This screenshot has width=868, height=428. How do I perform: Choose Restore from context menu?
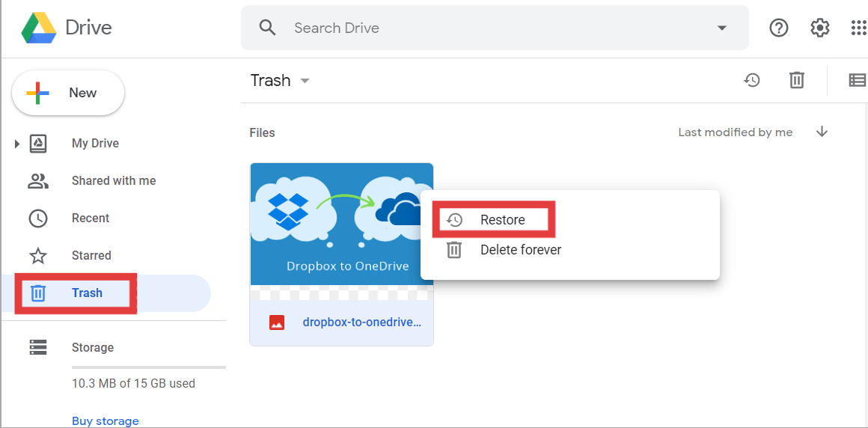click(x=502, y=220)
